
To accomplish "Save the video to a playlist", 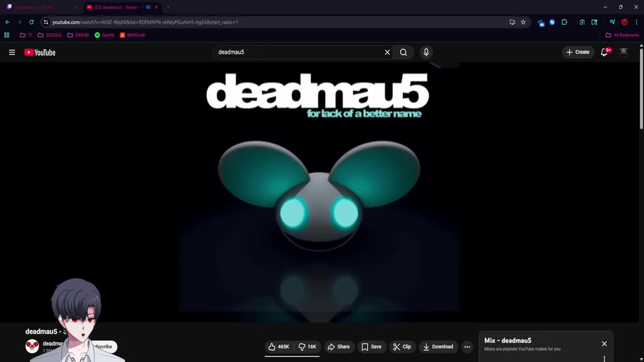I will coord(371,346).
